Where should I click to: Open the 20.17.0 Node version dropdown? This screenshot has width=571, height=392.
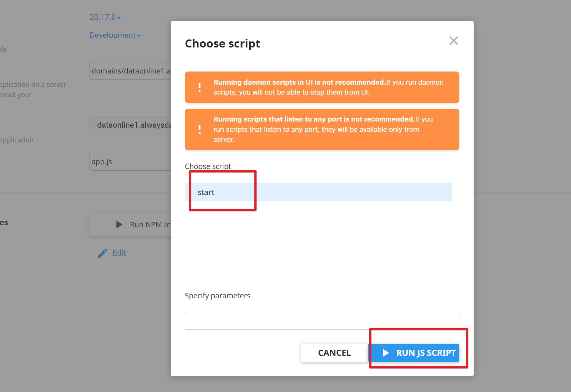(105, 17)
